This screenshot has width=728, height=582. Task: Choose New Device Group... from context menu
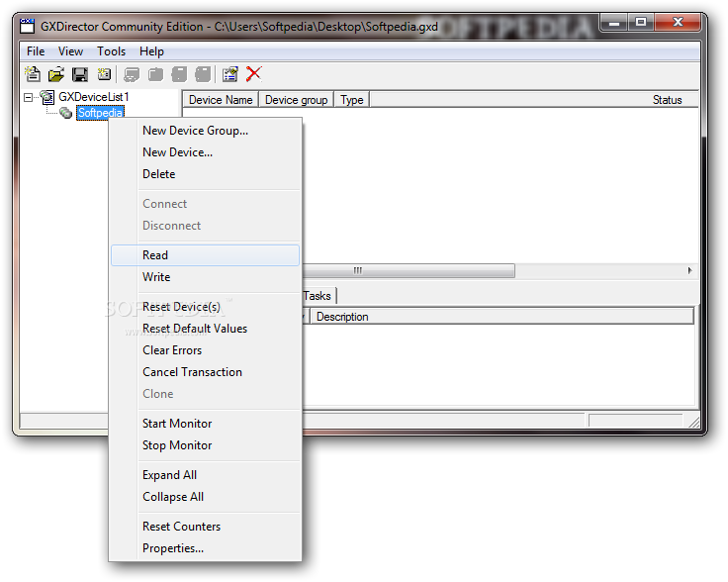[x=205, y=131]
